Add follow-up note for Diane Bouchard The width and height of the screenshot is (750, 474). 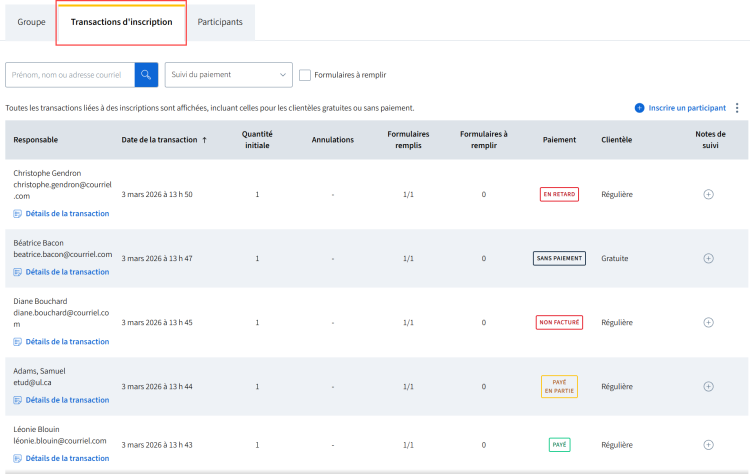[708, 322]
